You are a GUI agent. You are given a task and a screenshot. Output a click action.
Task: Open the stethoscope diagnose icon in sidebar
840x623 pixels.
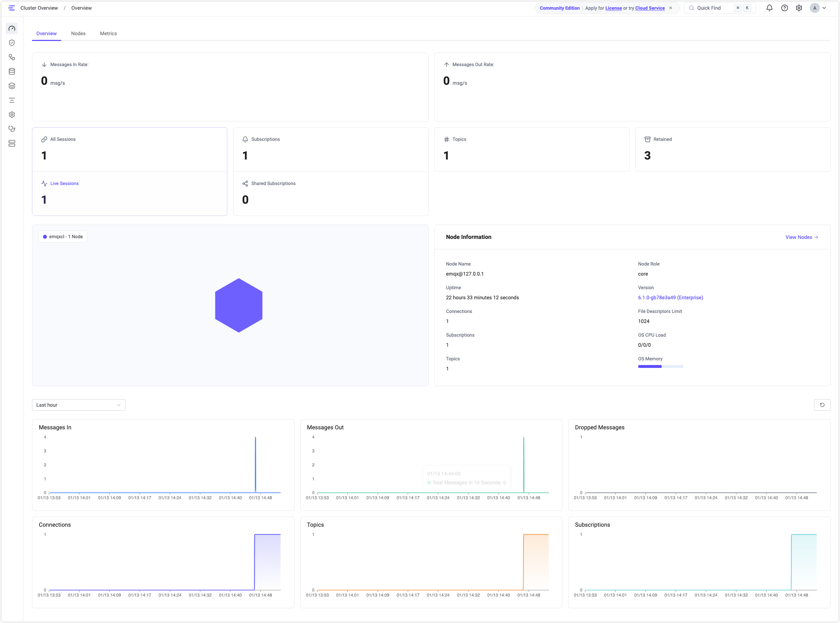[12, 129]
